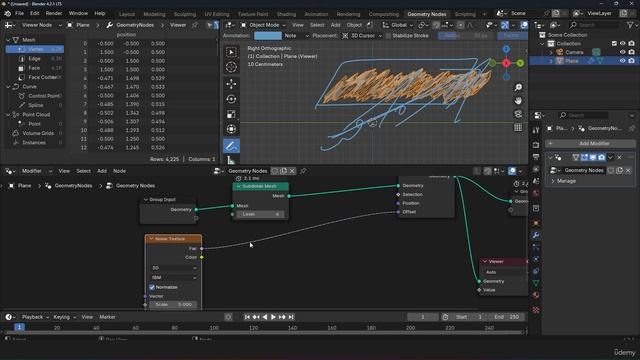Open the Object Mode dropdown
This screenshot has width=640, height=360.
(x=263, y=25)
